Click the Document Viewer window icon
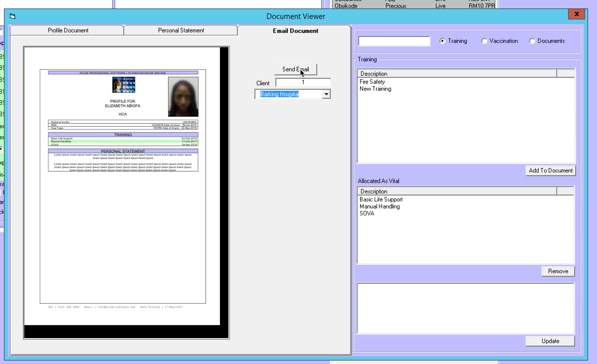Image resolution: width=597 pixels, height=364 pixels. coord(12,16)
